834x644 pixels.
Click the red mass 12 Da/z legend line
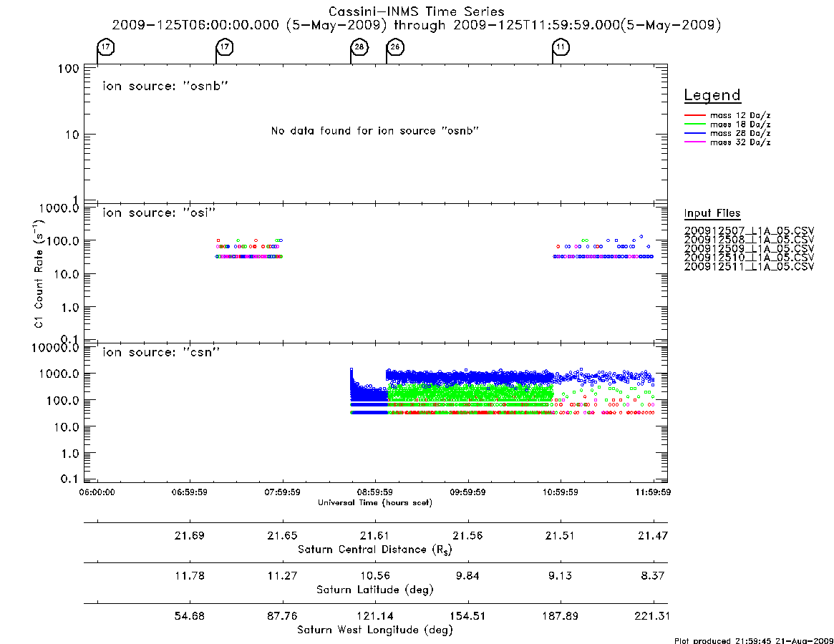(x=694, y=115)
